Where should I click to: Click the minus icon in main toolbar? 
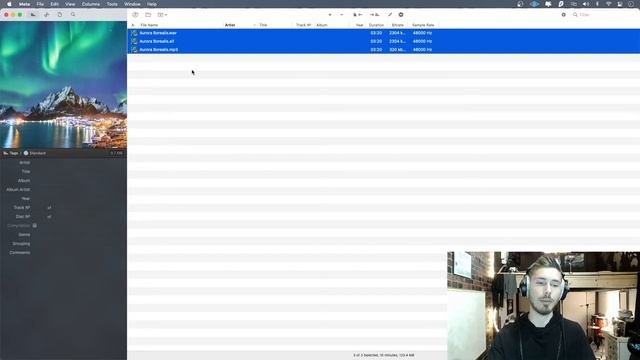[342, 15]
